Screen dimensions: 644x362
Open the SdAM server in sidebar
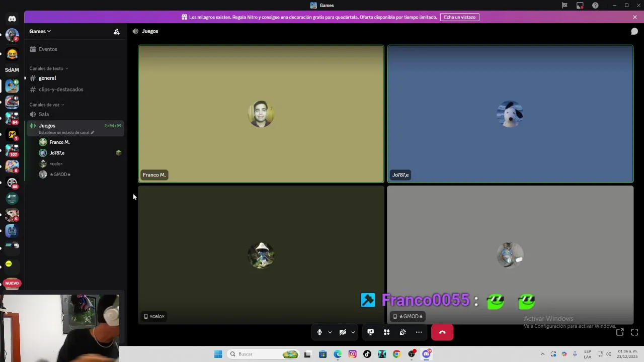pyautogui.click(x=12, y=70)
